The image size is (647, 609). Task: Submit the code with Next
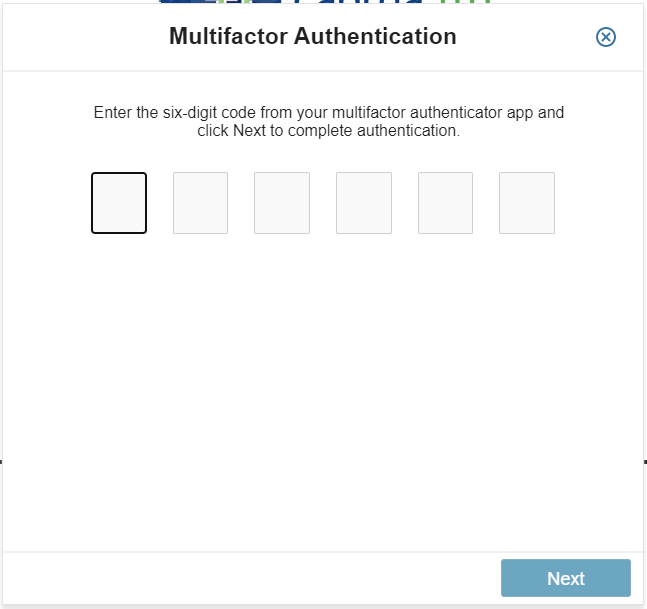click(x=566, y=578)
